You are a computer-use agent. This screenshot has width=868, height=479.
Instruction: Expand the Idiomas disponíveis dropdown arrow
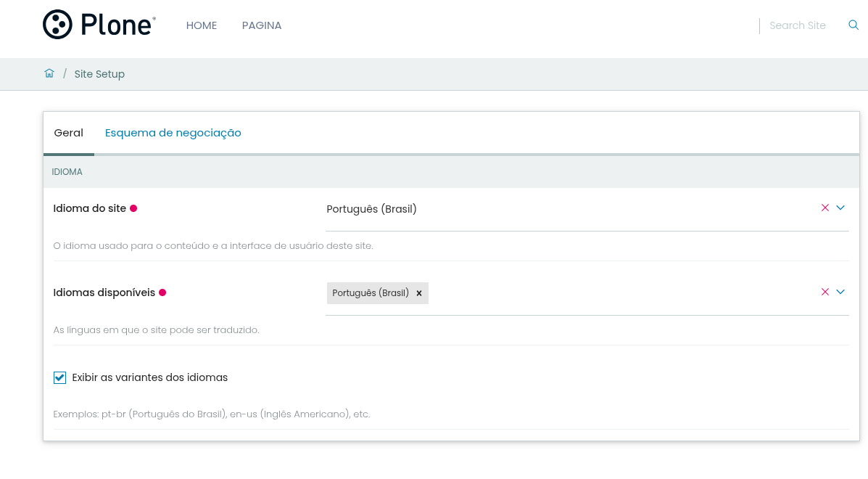[x=840, y=292]
